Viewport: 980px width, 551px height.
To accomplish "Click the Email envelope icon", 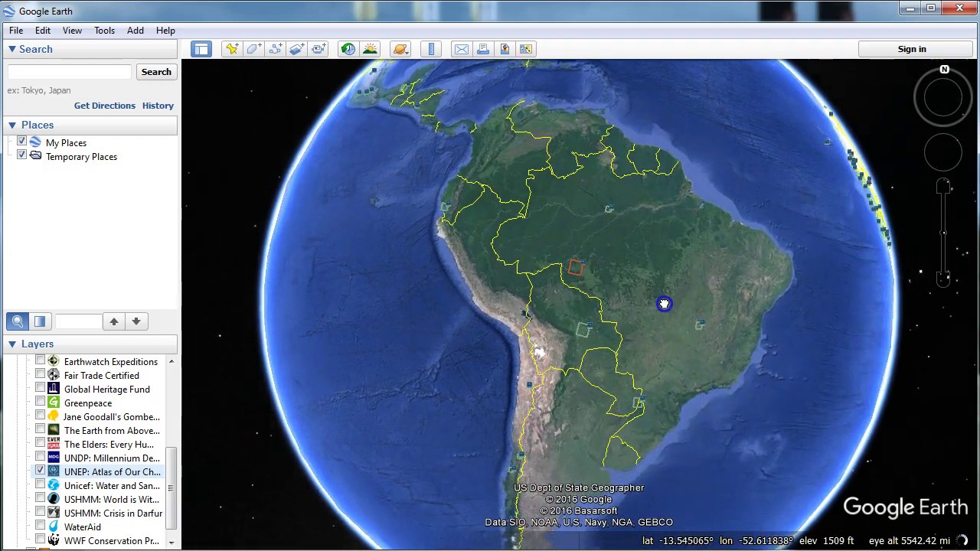I will [x=462, y=49].
